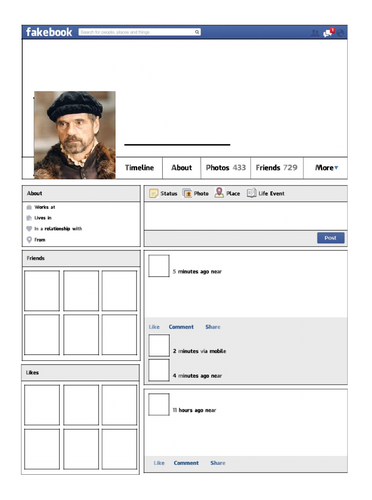The image size is (372, 500).
Task: View the Friends 729 tab
Action: [276, 168]
